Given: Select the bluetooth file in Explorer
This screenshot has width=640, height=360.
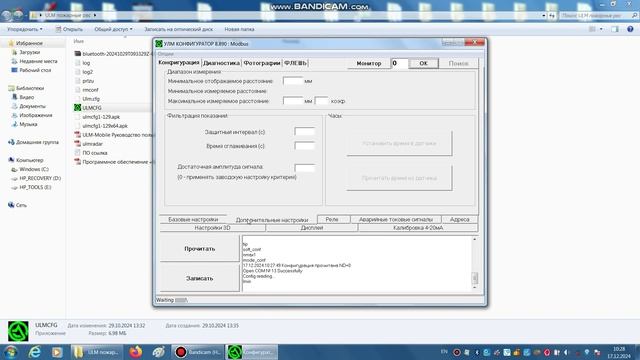Looking at the screenshot, I should click(113, 54).
